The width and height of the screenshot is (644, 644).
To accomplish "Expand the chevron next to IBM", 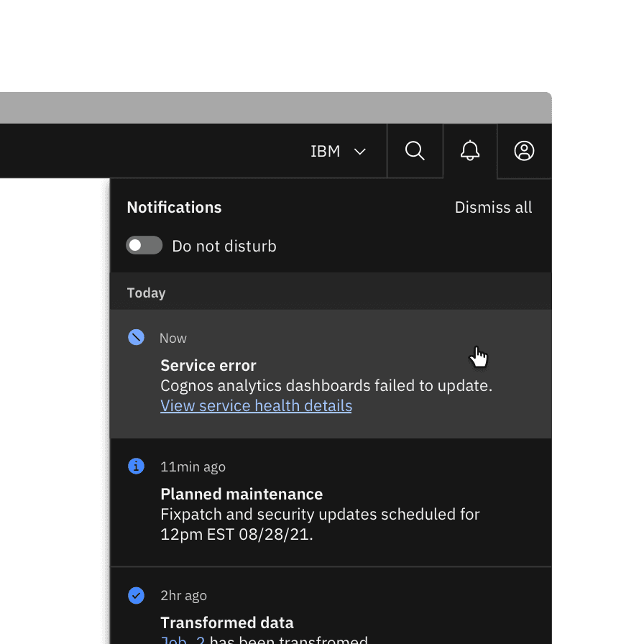I will [x=360, y=152].
